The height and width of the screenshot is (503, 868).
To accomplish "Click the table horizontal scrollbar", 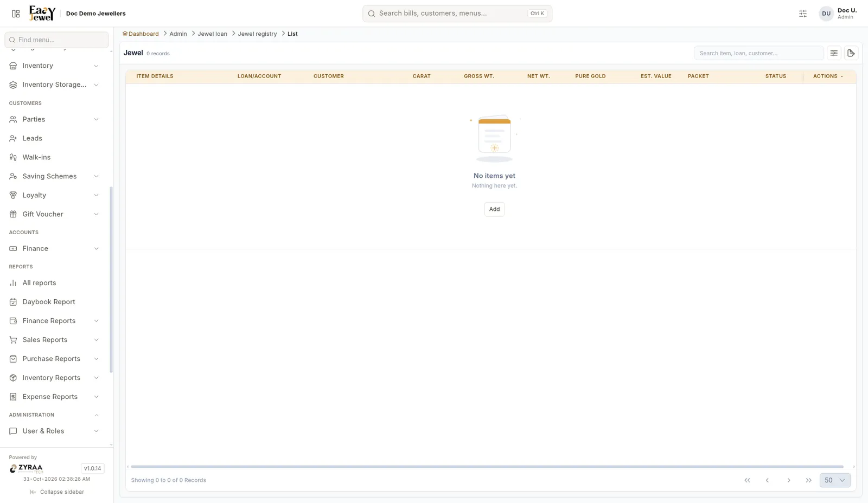I will [487, 467].
